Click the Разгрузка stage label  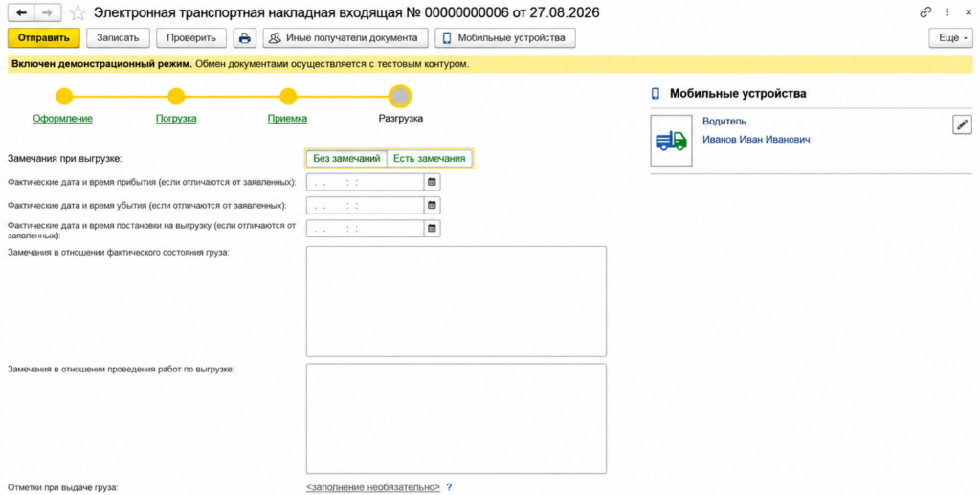[x=401, y=118]
